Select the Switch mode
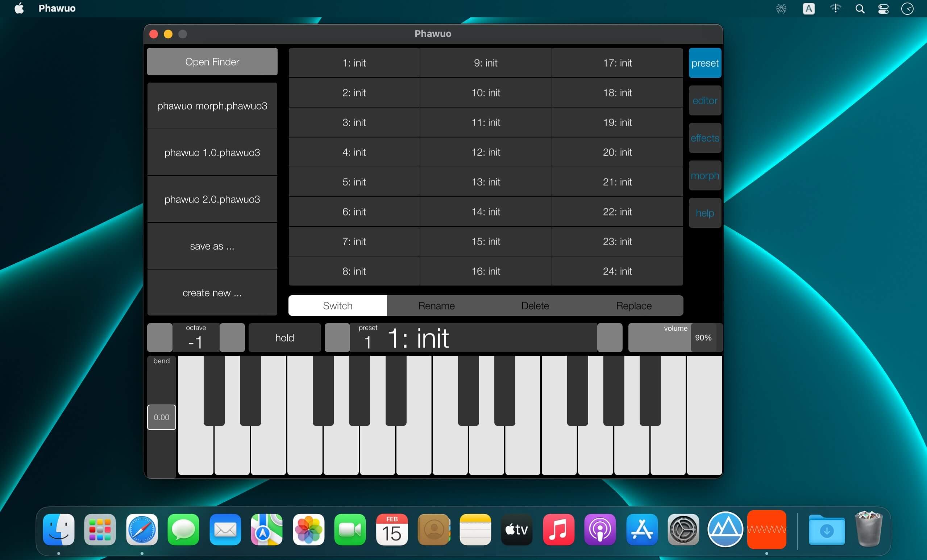927x560 pixels. click(x=337, y=305)
